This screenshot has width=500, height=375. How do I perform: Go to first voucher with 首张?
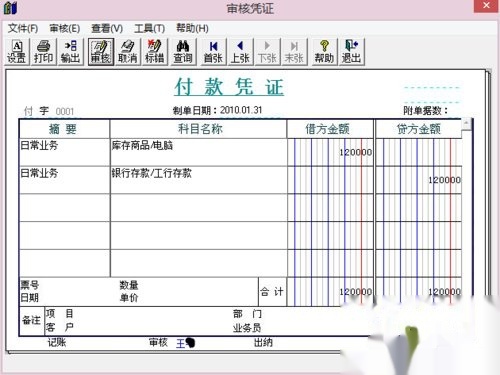tap(213, 52)
